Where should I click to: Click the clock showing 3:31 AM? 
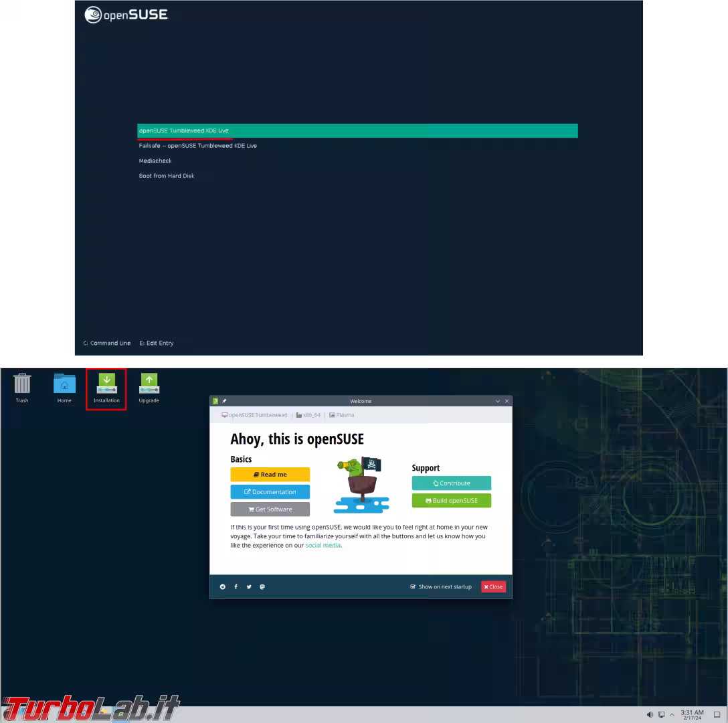click(x=692, y=715)
